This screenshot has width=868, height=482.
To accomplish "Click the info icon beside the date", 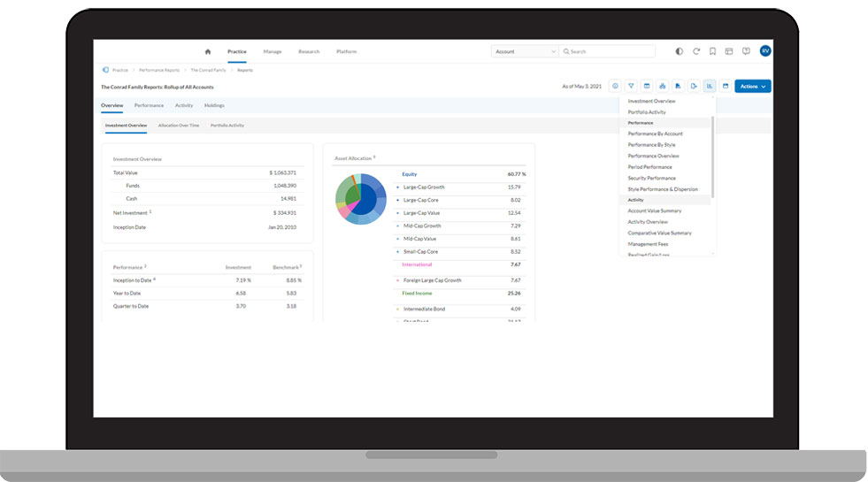I will [615, 87].
